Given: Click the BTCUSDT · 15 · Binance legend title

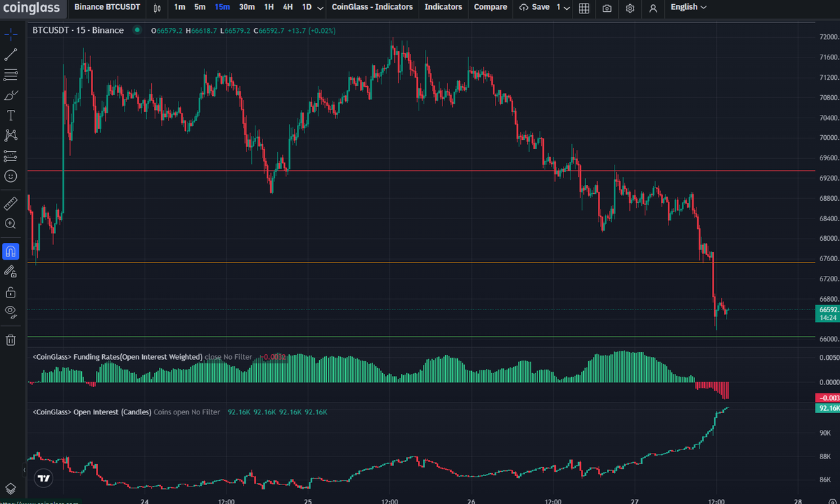Looking at the screenshot, I should (x=78, y=30).
